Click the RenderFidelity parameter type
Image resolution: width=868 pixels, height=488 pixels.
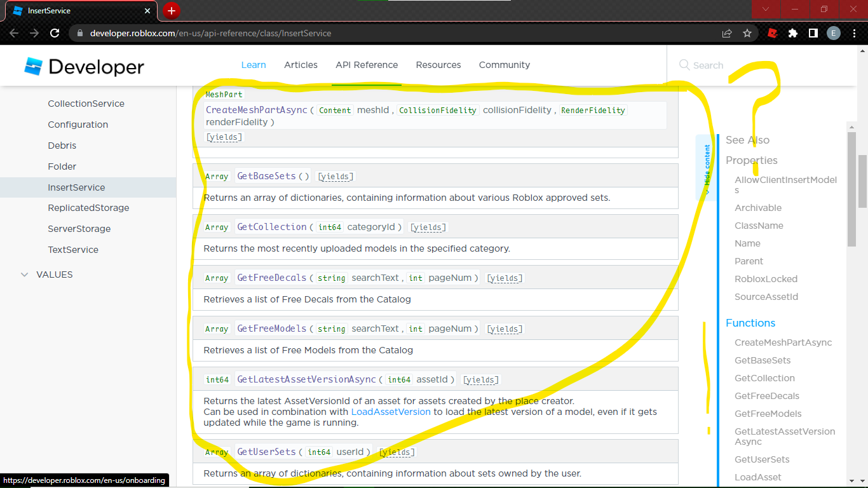point(593,110)
